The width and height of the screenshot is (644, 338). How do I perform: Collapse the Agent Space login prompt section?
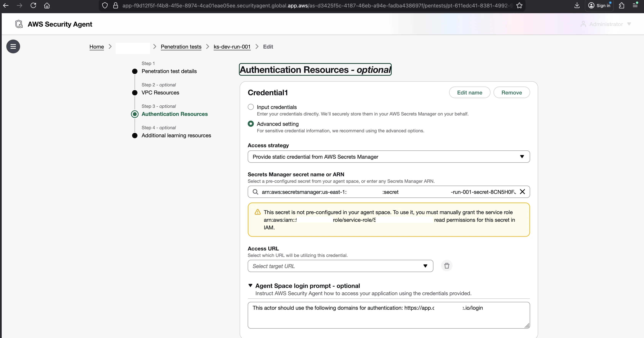coord(250,286)
